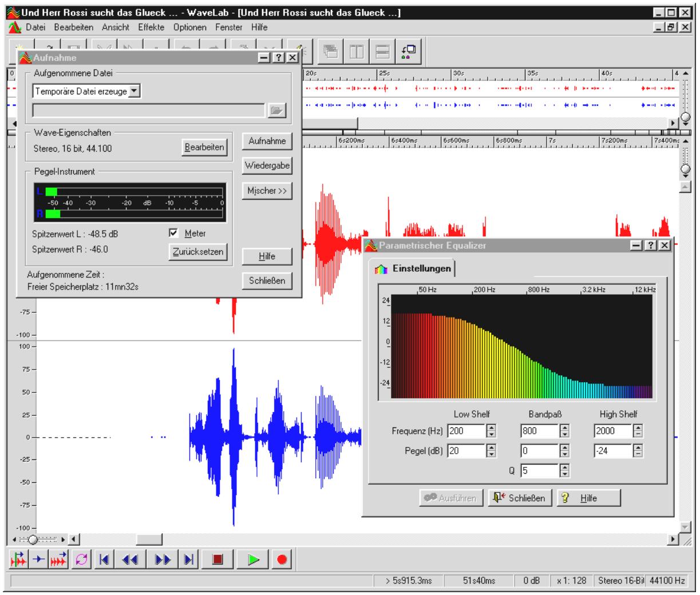700x595 pixels.
Task: Select the blue cursor-arrow play-mode icon
Action: [39, 559]
